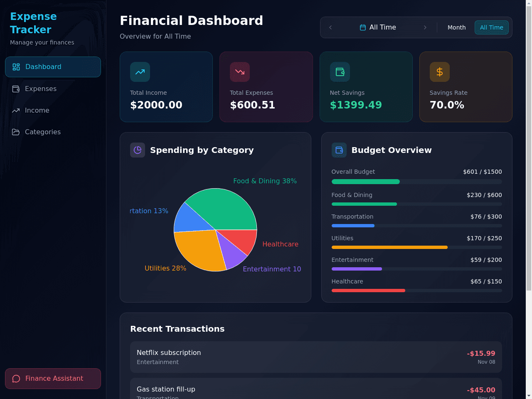Click the Income trend icon in sidebar
532x399 pixels.
tap(16, 110)
